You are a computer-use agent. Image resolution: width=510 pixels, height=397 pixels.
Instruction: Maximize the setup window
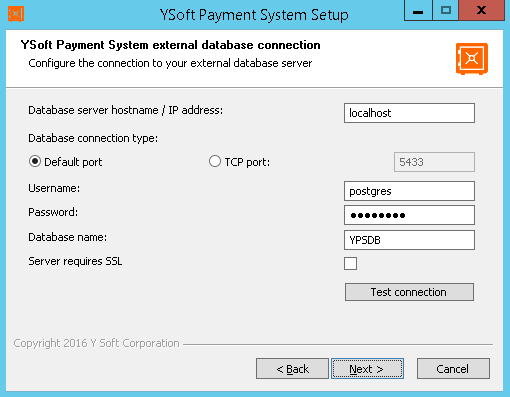(x=446, y=11)
